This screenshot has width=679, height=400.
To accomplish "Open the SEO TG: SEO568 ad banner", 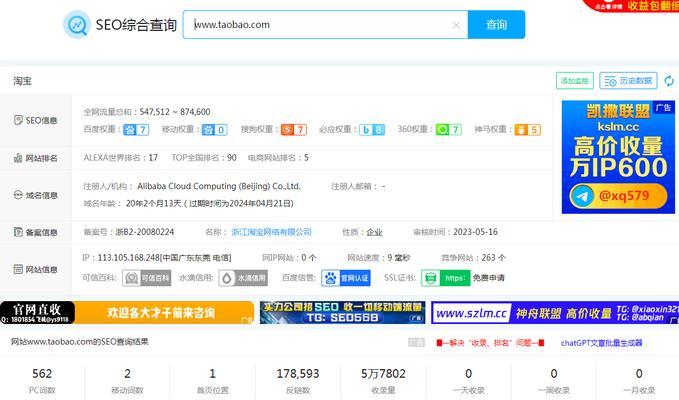I will click(x=343, y=313).
